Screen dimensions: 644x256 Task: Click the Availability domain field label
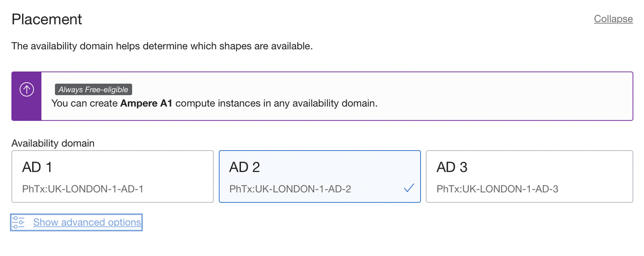[53, 143]
